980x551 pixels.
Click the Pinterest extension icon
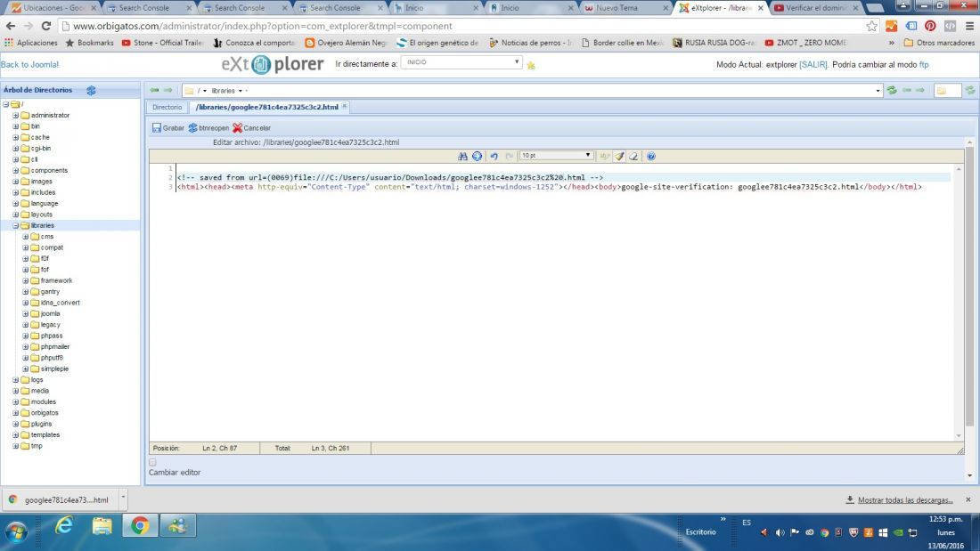click(x=930, y=26)
